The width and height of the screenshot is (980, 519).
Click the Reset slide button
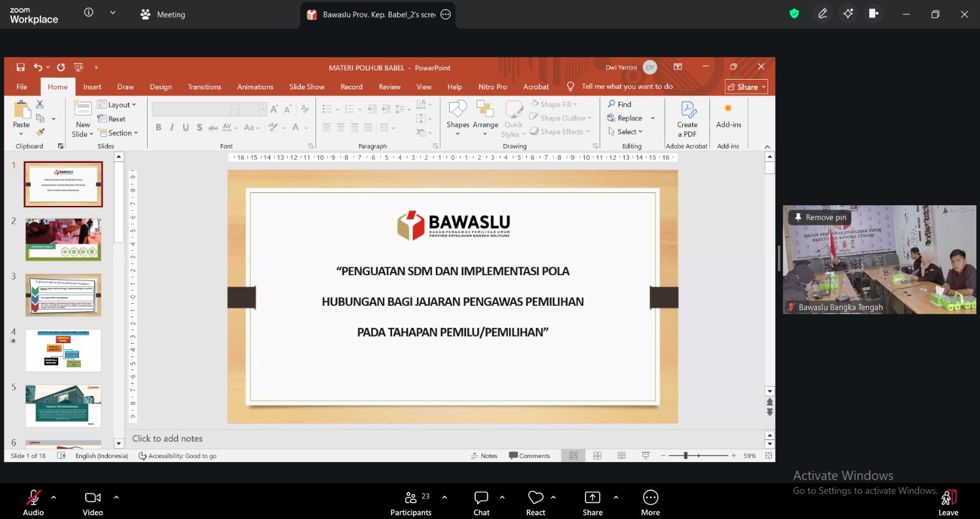click(112, 119)
